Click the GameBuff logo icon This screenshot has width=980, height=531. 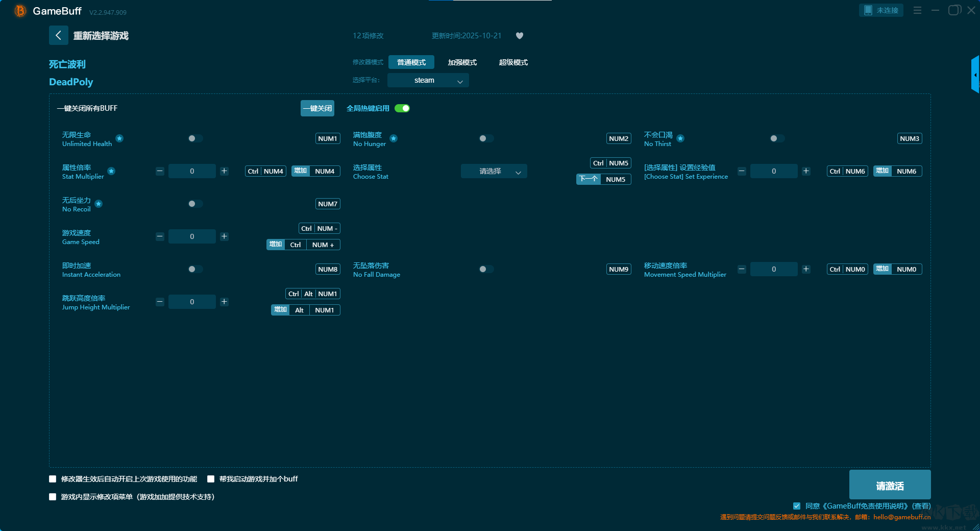point(20,11)
